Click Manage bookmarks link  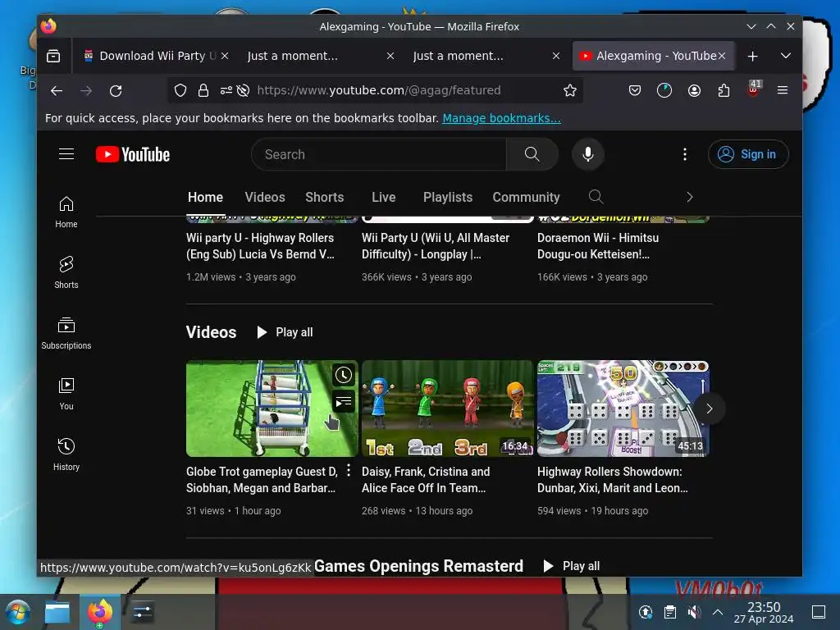pos(501,118)
